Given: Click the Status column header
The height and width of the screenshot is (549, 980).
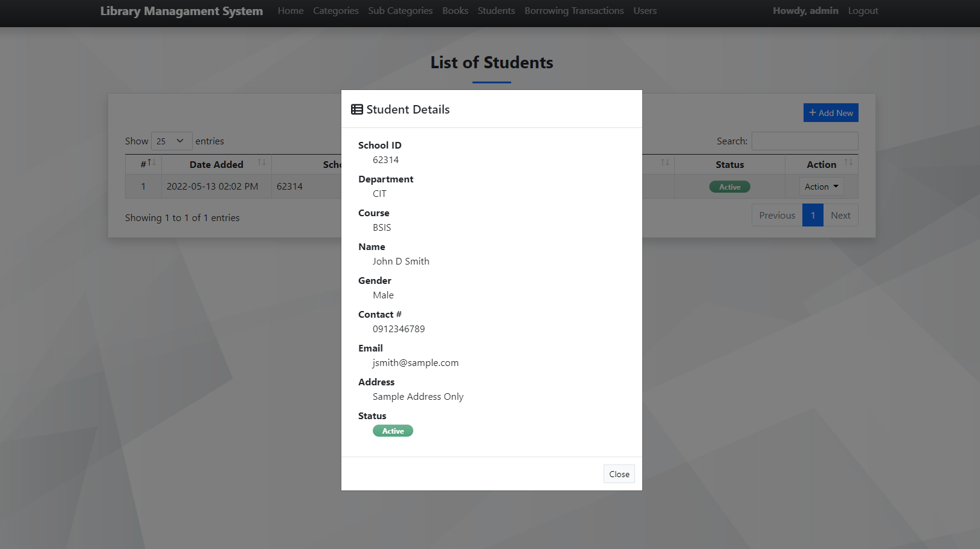Looking at the screenshot, I should [x=730, y=164].
